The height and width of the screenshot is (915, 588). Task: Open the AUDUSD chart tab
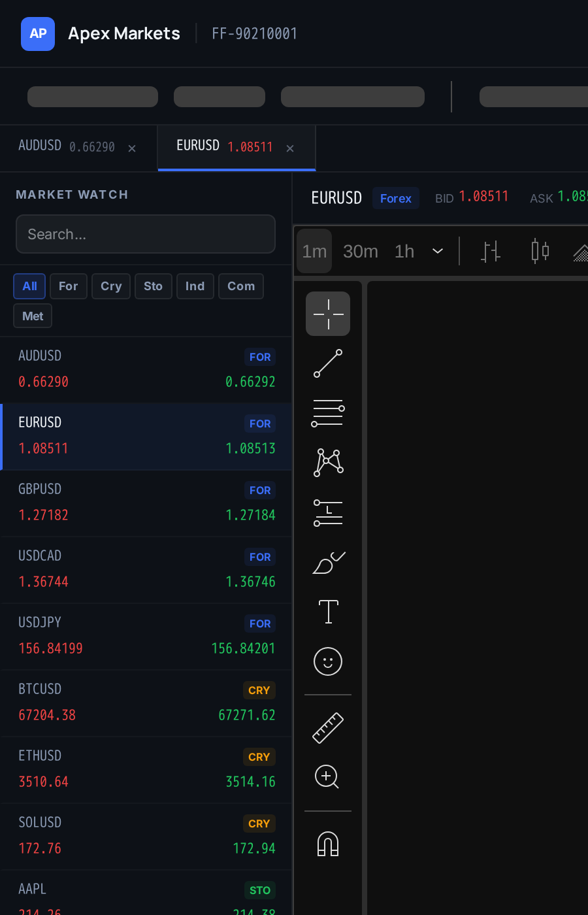tap(67, 146)
